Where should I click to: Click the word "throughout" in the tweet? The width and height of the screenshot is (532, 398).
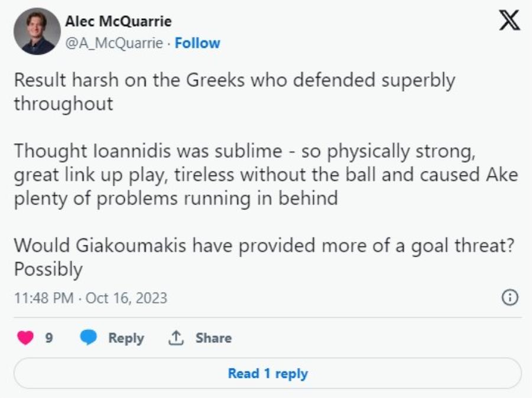(x=63, y=103)
